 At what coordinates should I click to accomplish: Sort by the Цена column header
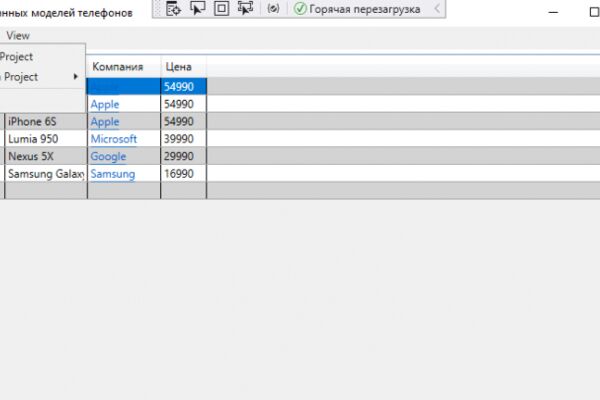tap(184, 67)
